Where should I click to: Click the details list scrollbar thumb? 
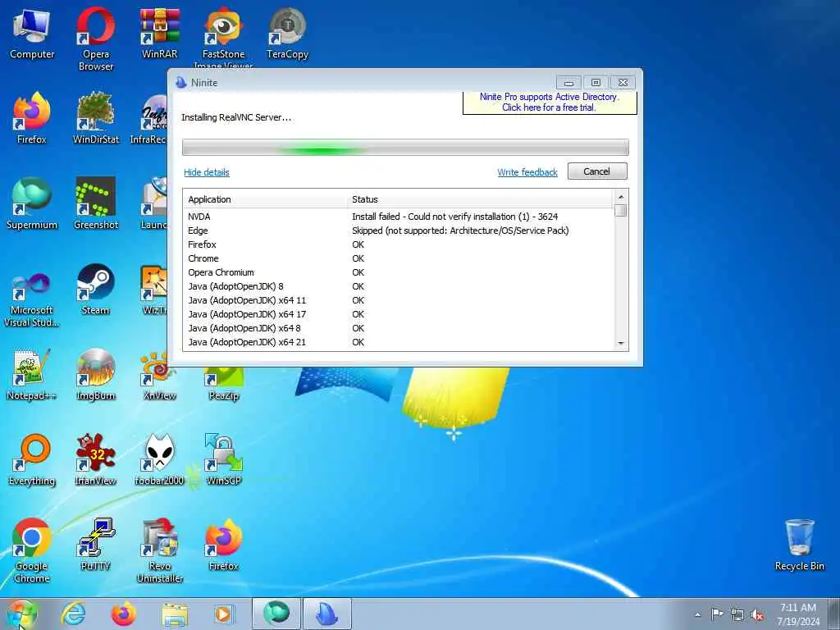click(621, 211)
